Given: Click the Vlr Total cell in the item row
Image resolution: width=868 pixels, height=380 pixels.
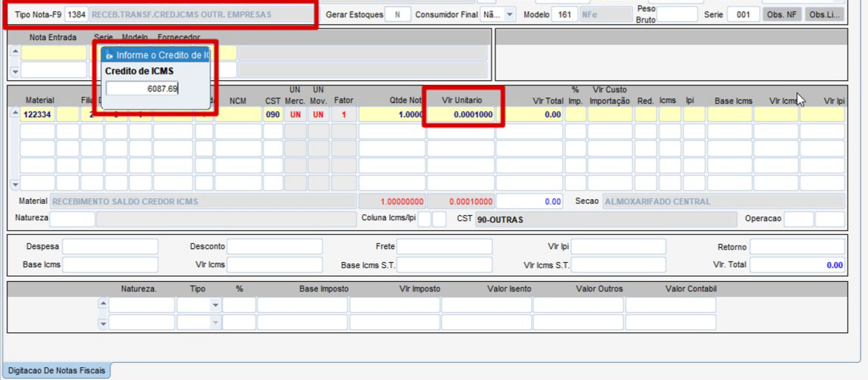Looking at the screenshot, I should coord(529,114).
